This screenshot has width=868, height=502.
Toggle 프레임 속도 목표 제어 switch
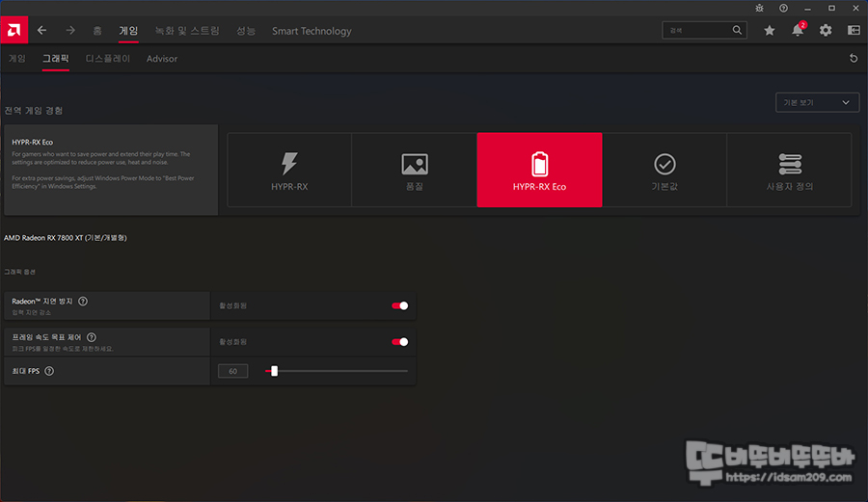(399, 342)
